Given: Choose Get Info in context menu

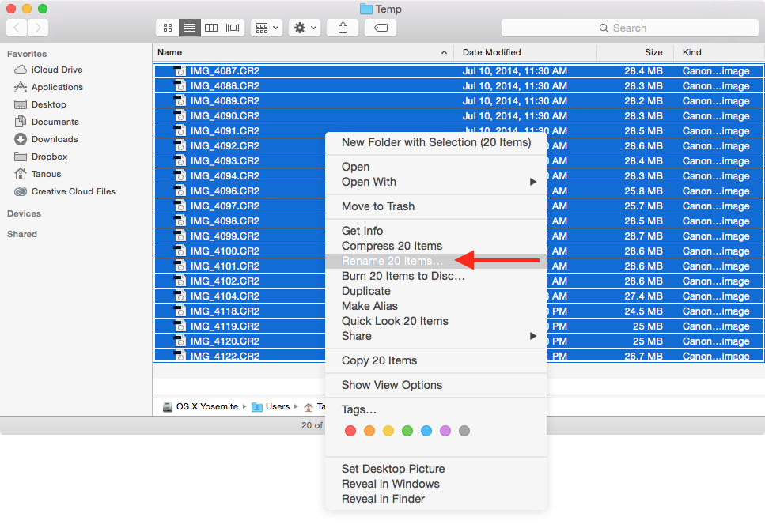Looking at the screenshot, I should (436, 231).
